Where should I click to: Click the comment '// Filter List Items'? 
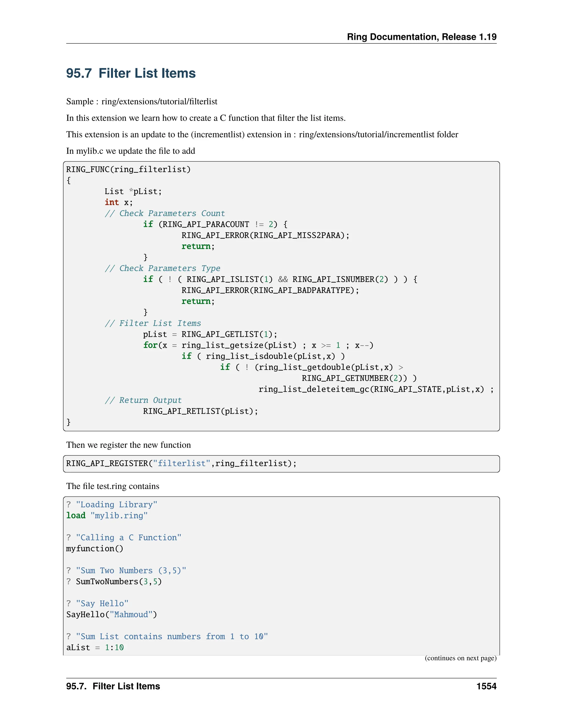tap(153, 323)
